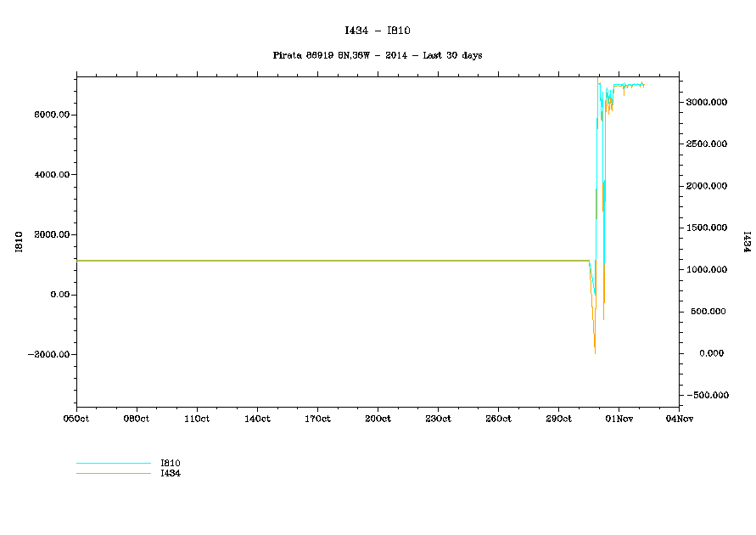Select the 01Nov date on x-axis
Image resolution: width=756 pixels, height=535 pixels.
tap(618, 418)
